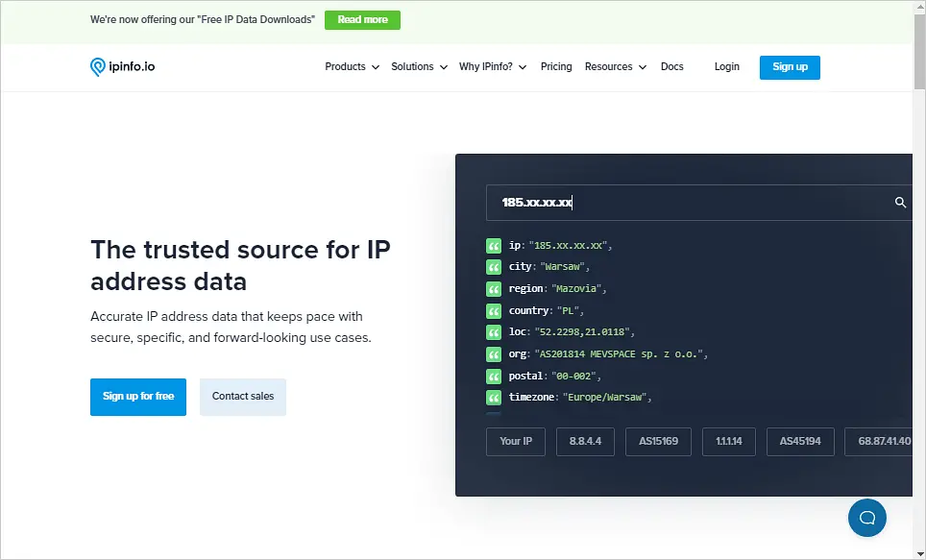Click the "The trusted source for IP" heading
This screenshot has height=560, width=926.
coord(240,250)
